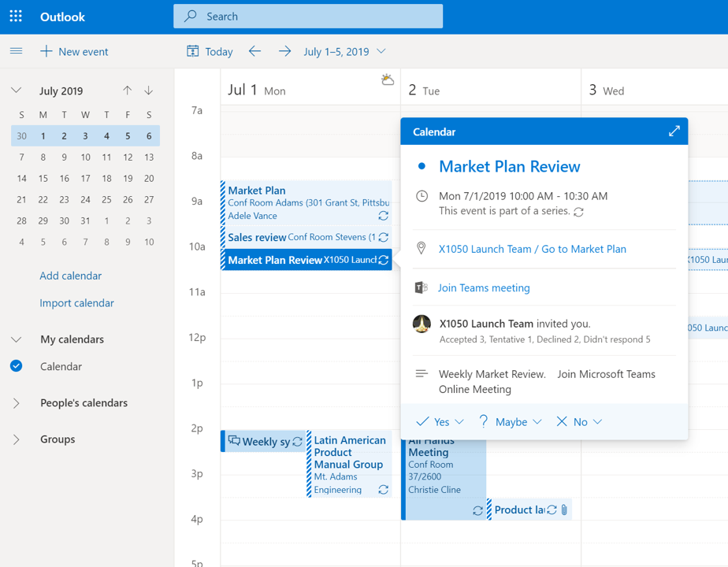Click the recurrence icon on Latin American event

tap(384, 490)
